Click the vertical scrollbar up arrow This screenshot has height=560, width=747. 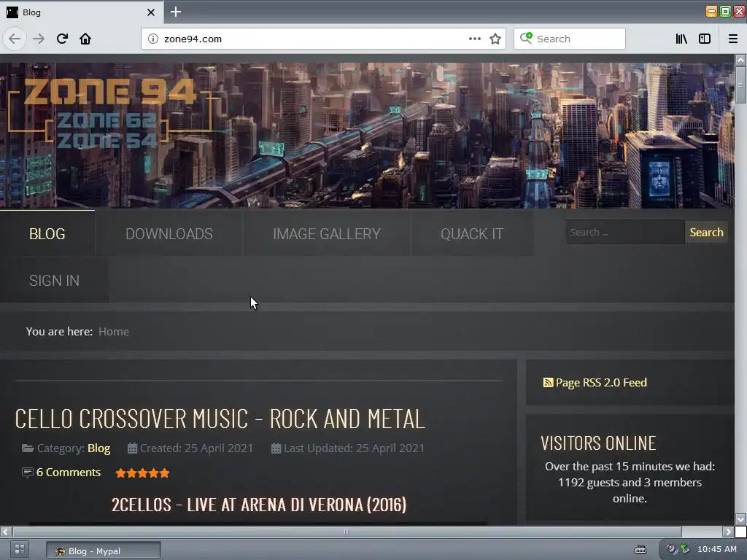point(740,60)
